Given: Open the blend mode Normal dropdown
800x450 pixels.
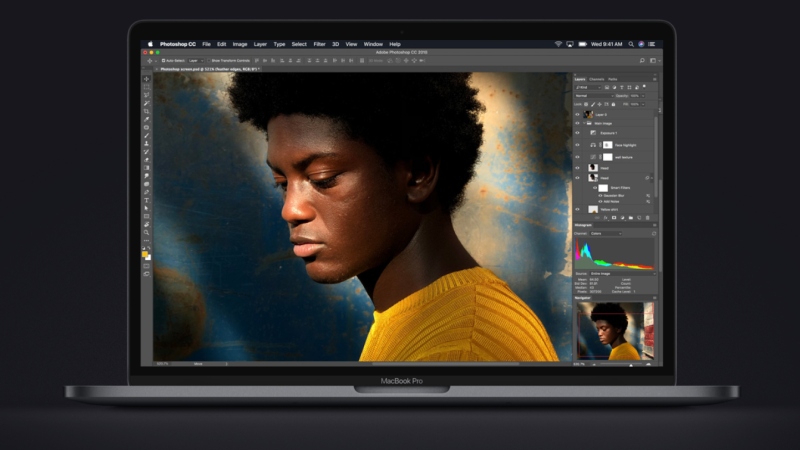Looking at the screenshot, I should point(594,96).
